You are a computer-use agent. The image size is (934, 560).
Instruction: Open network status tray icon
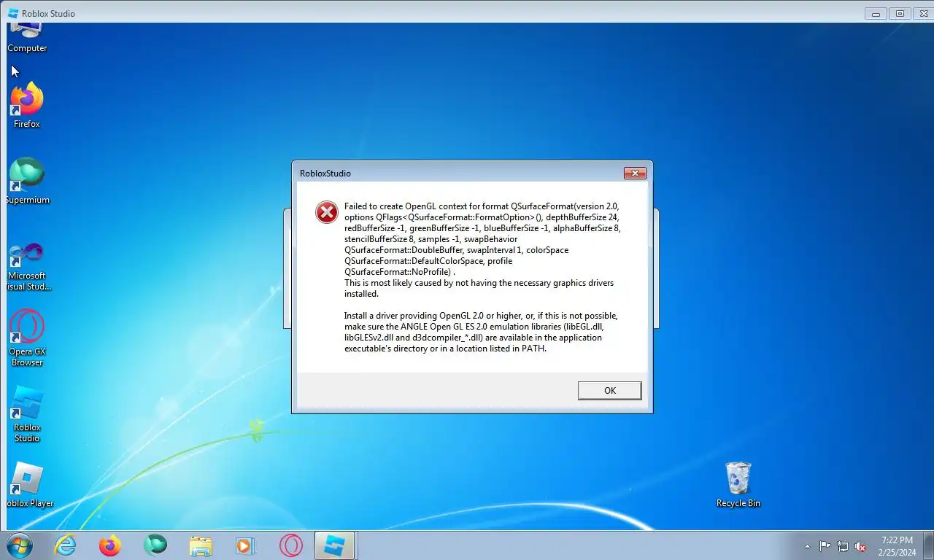[x=843, y=546]
